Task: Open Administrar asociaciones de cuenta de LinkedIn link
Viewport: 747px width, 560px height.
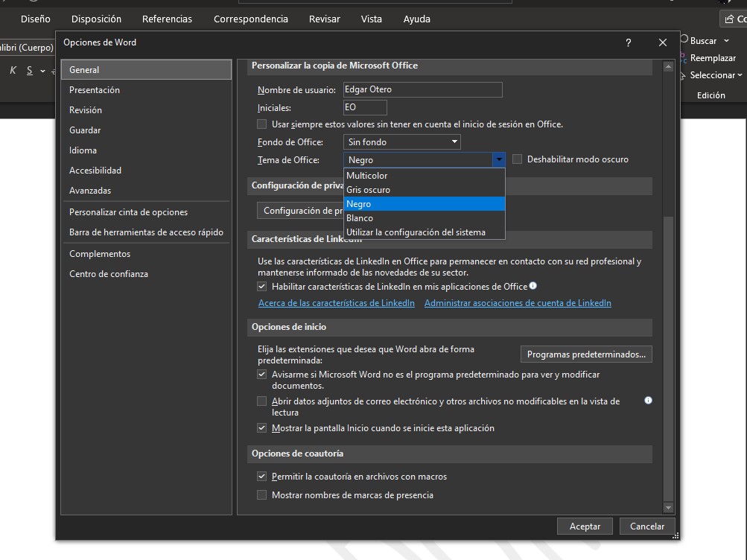Action: [518, 303]
